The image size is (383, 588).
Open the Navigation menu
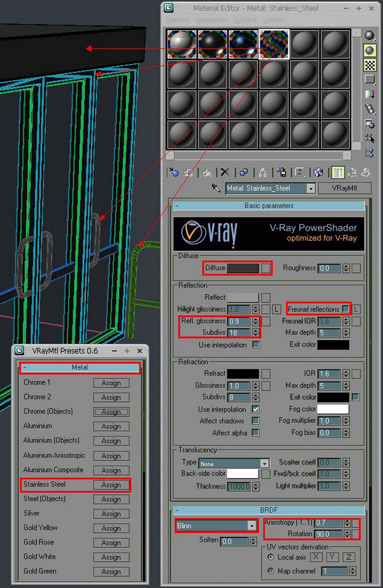click(211, 20)
